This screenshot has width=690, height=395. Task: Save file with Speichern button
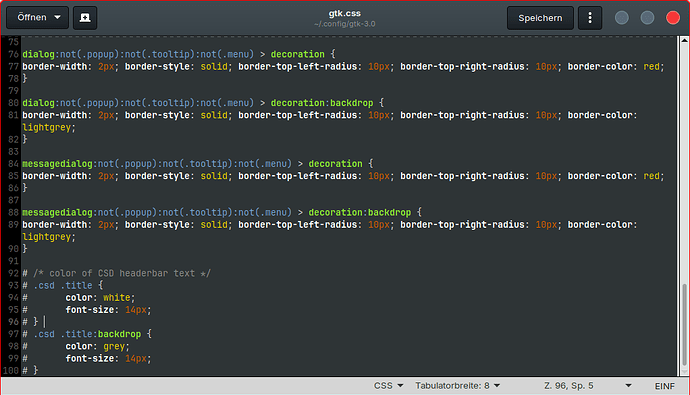[x=540, y=18]
